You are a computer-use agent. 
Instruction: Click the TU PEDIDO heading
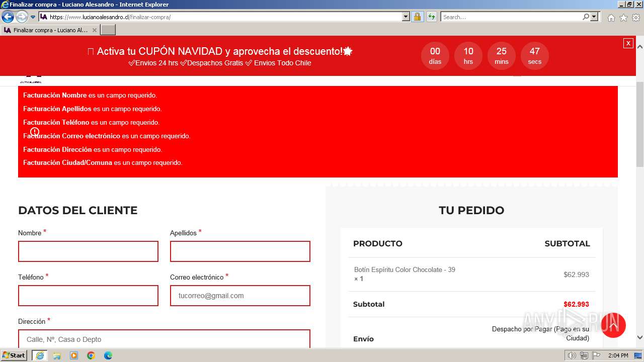pos(471,210)
